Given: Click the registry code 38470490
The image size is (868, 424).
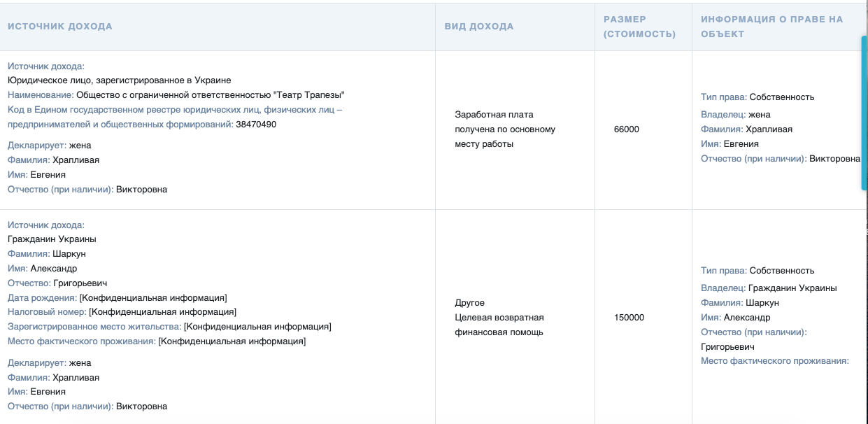Looking at the screenshot, I should 256,125.
